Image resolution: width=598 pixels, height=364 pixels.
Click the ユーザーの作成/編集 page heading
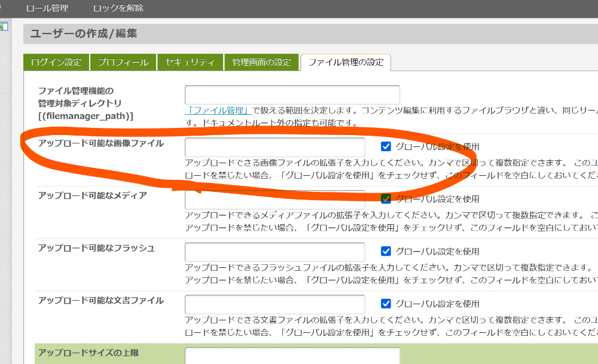(x=84, y=34)
